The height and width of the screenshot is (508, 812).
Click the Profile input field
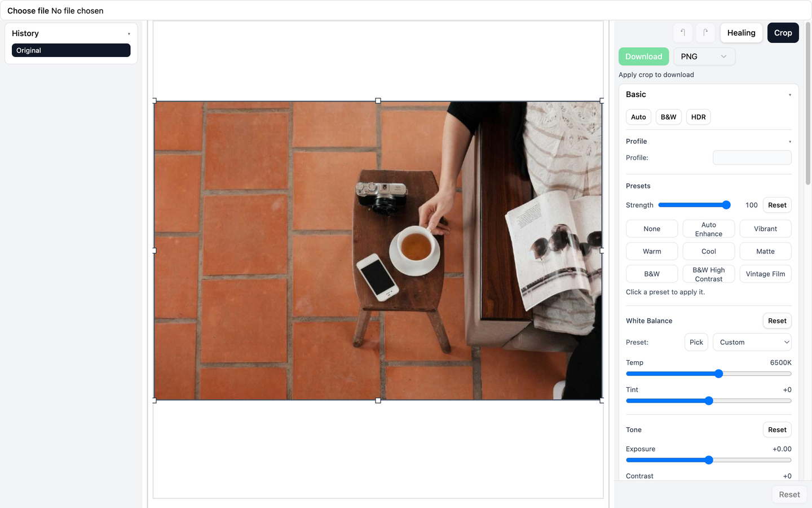coord(752,157)
